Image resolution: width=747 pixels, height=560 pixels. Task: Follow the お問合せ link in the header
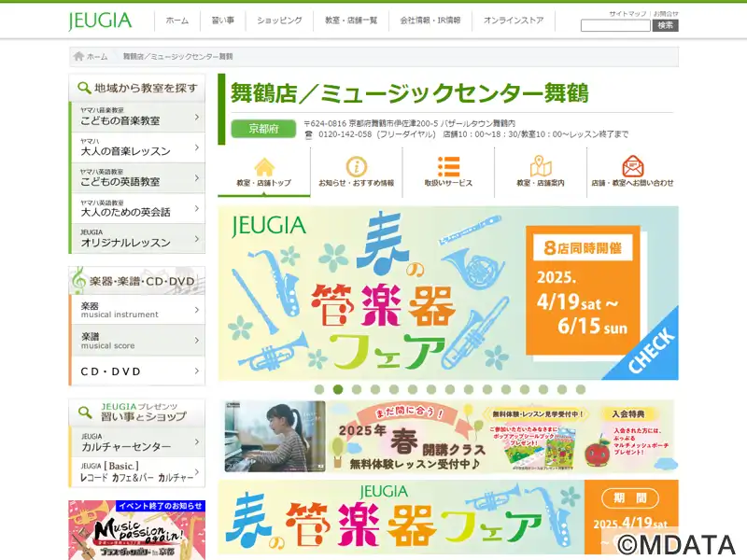[x=666, y=13]
